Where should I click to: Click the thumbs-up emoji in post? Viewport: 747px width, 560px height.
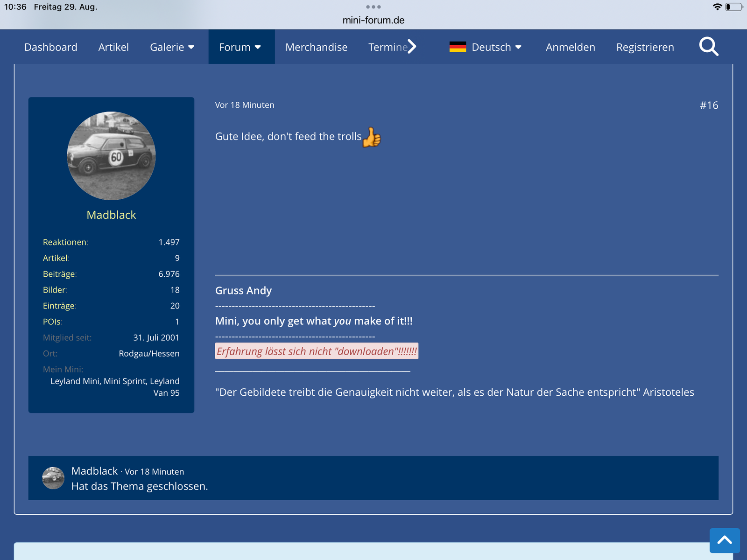(372, 137)
